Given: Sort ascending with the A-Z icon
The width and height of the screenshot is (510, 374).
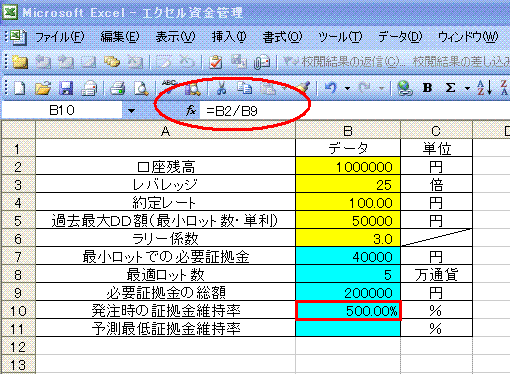Looking at the screenshot, I should click(x=485, y=88).
